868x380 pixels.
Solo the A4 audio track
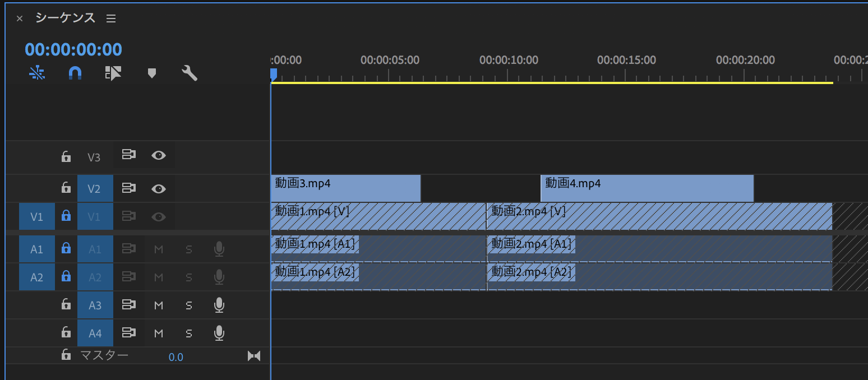click(189, 333)
